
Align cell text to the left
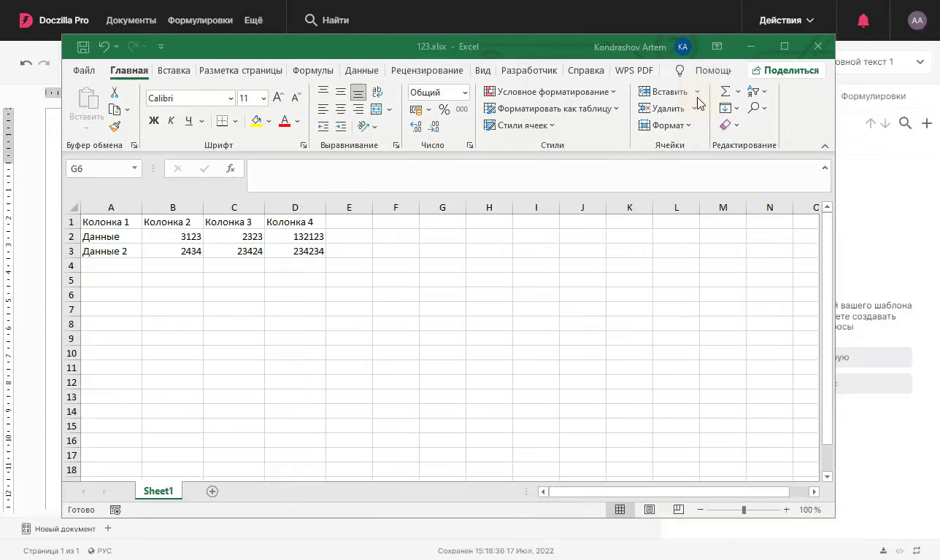323,109
